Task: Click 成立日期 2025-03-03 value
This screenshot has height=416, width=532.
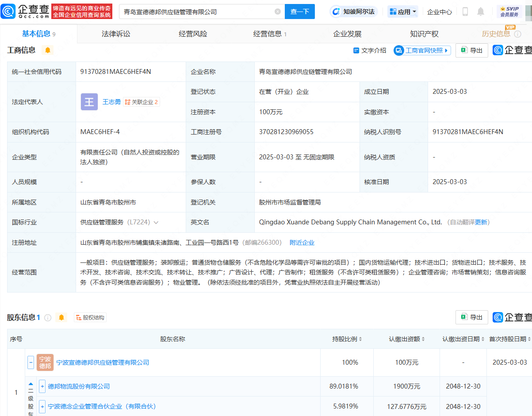Action: (x=450, y=92)
